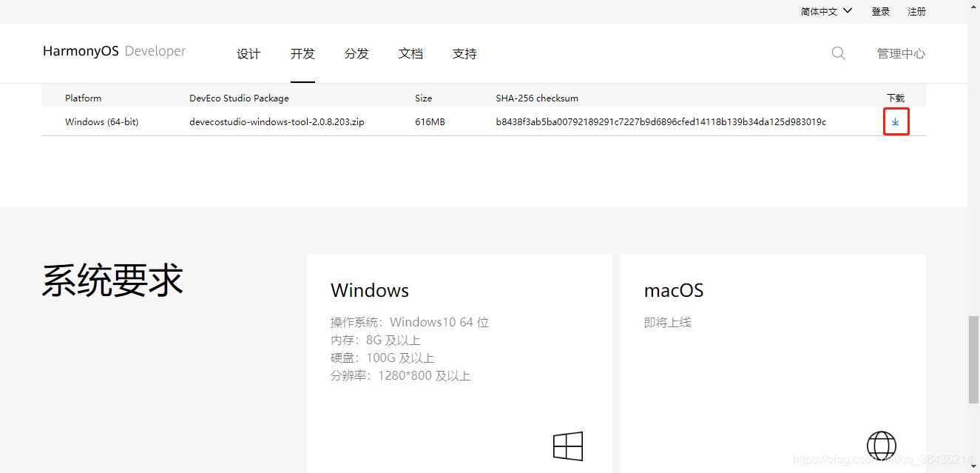Click 内存：8G 及以上 text
Viewport: 980px width, 473px height.
(375, 340)
